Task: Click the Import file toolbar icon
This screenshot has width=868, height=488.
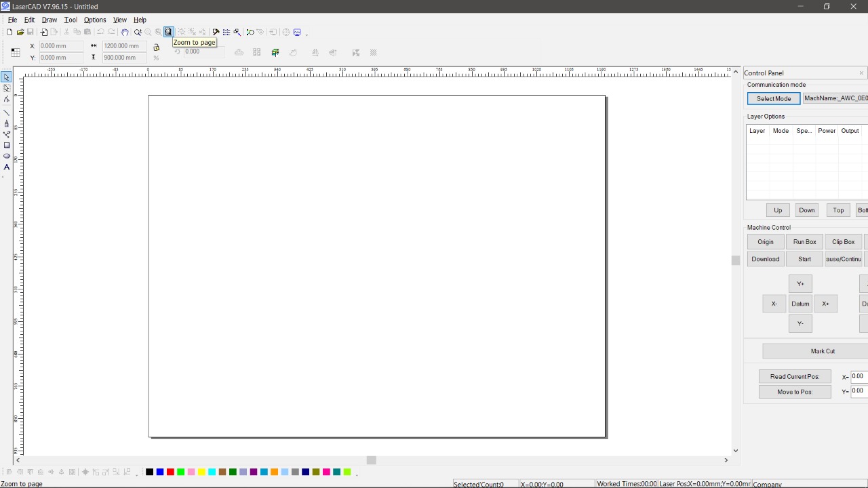Action: [x=43, y=32]
